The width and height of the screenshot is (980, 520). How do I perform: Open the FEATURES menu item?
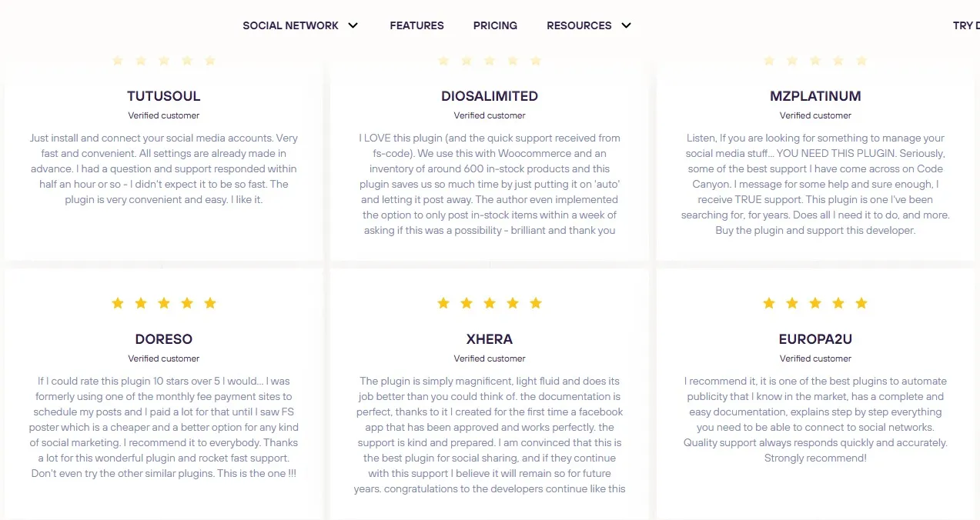416,25
